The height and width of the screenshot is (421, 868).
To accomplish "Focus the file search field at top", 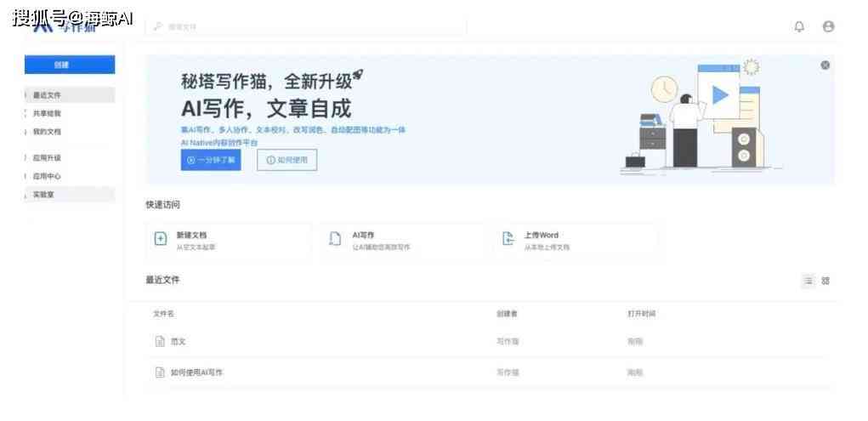I will click(305, 26).
